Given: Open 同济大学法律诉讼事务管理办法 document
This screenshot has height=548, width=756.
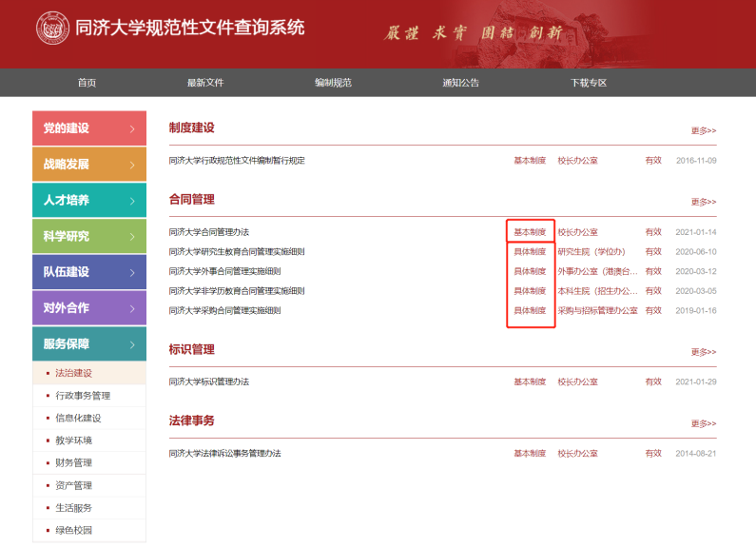Looking at the screenshot, I should (x=224, y=454).
